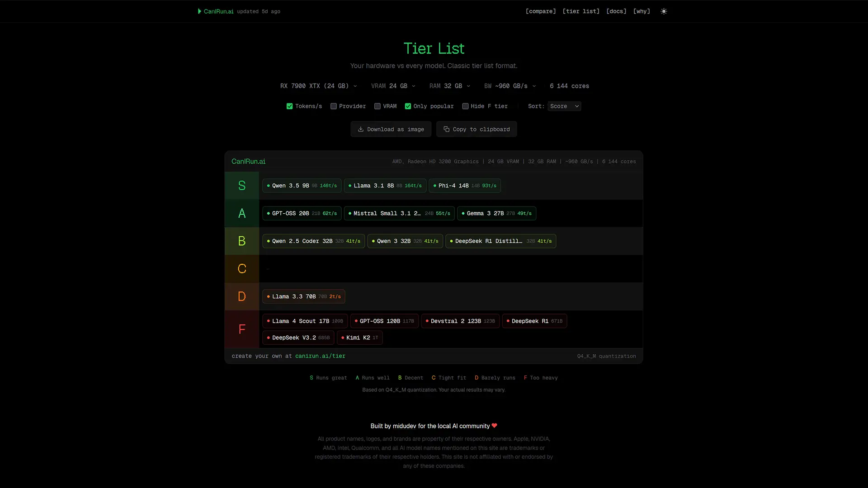868x488 pixels.
Task: Click the copy icon in Copy to clipboard
Action: (x=446, y=129)
